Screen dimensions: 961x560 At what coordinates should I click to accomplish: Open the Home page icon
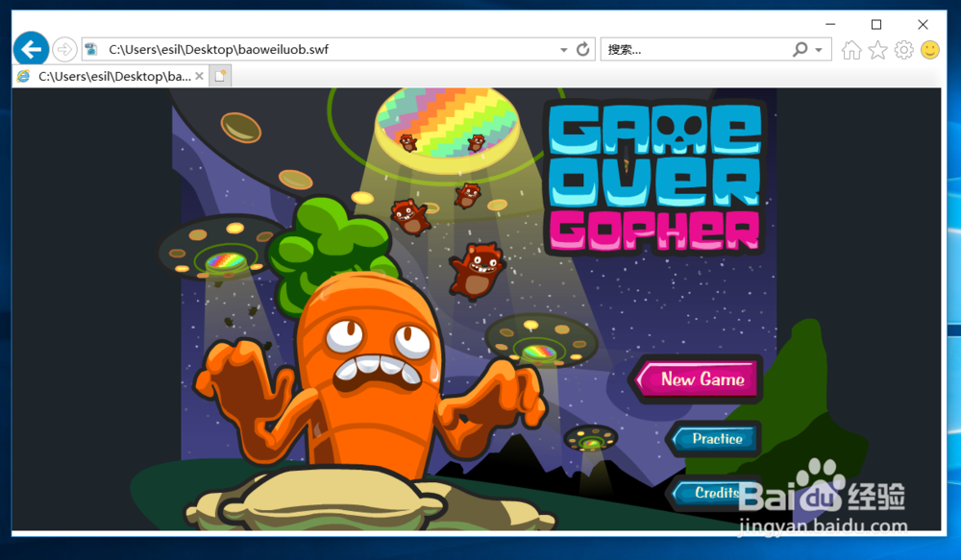[x=851, y=50]
